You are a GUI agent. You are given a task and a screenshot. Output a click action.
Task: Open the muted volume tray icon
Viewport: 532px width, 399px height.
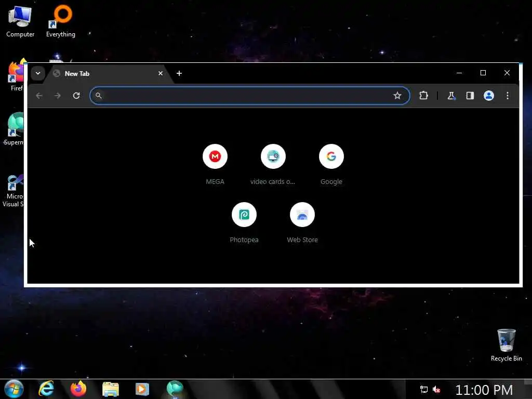436,390
